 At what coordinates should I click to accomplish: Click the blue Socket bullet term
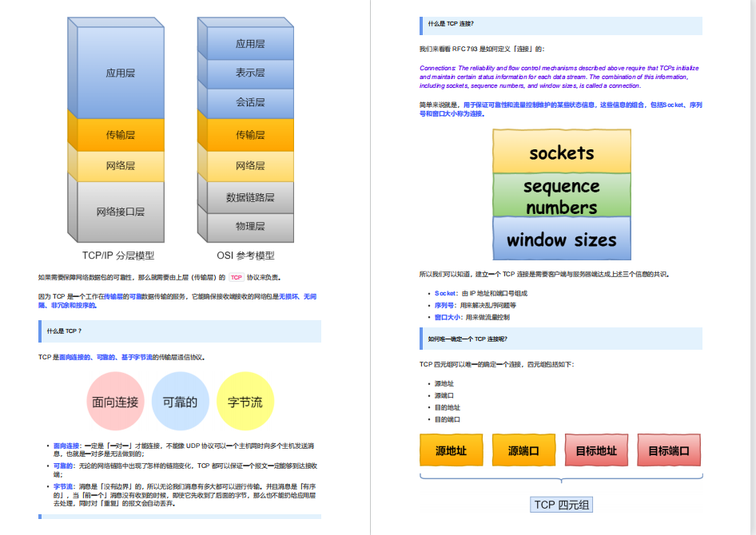click(445, 293)
